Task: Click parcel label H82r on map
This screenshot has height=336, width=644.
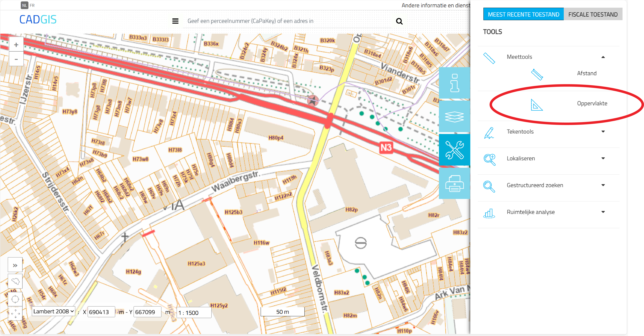Action: coord(434,215)
